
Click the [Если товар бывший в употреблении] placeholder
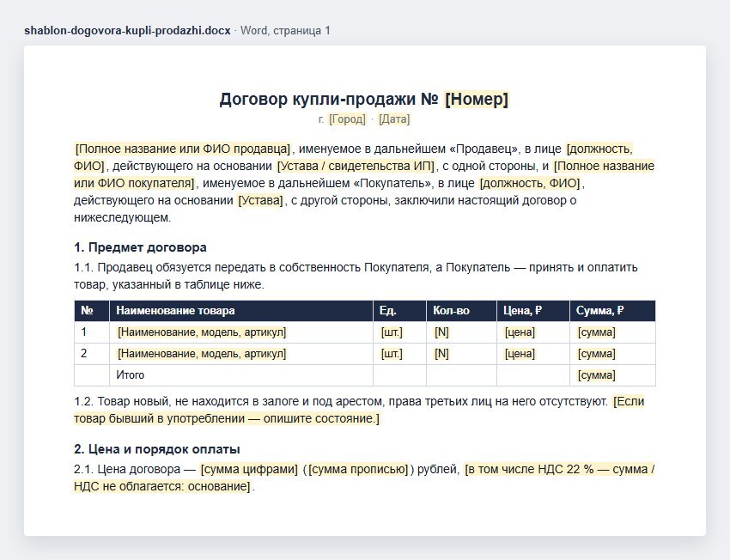[226, 418]
